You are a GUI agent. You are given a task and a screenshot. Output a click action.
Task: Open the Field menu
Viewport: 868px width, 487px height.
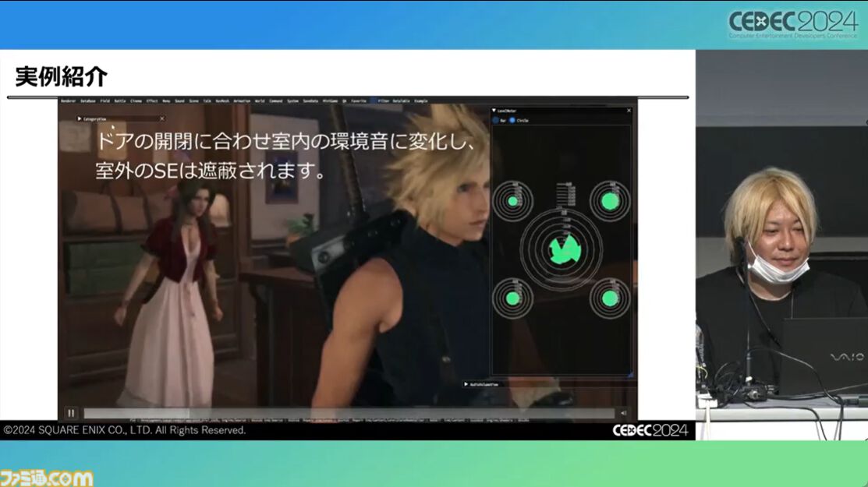pos(105,101)
